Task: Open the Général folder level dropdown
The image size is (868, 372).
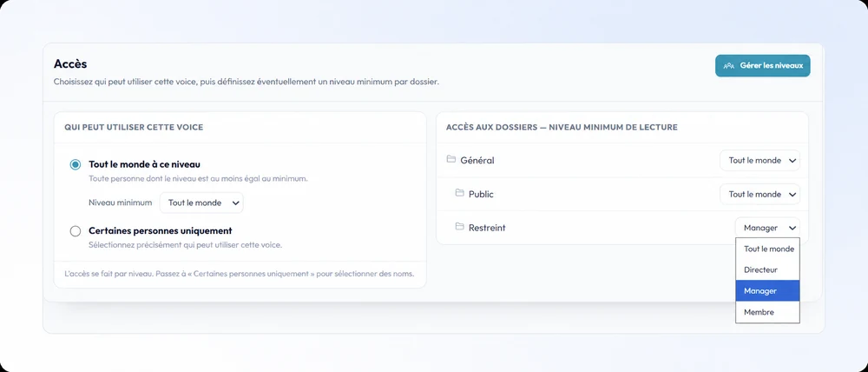Action: click(x=759, y=160)
